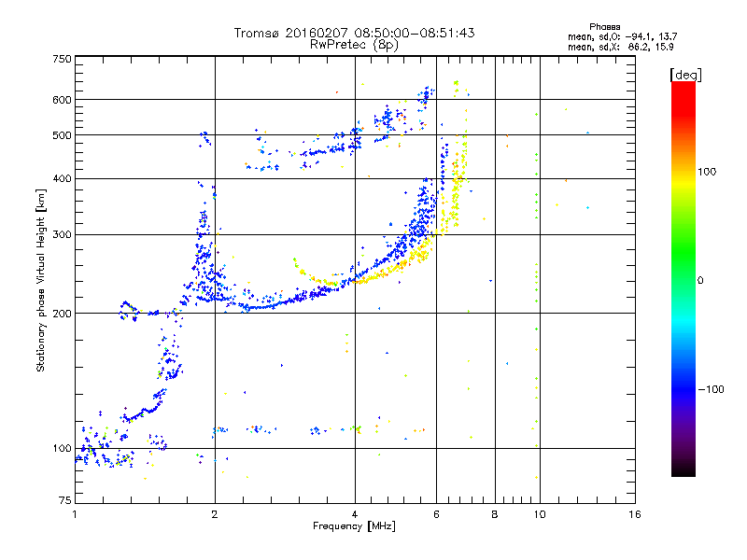Click the text "mean, sd,X: 86.2, 15.9"
The width and height of the screenshot is (747, 560).
(x=620, y=47)
